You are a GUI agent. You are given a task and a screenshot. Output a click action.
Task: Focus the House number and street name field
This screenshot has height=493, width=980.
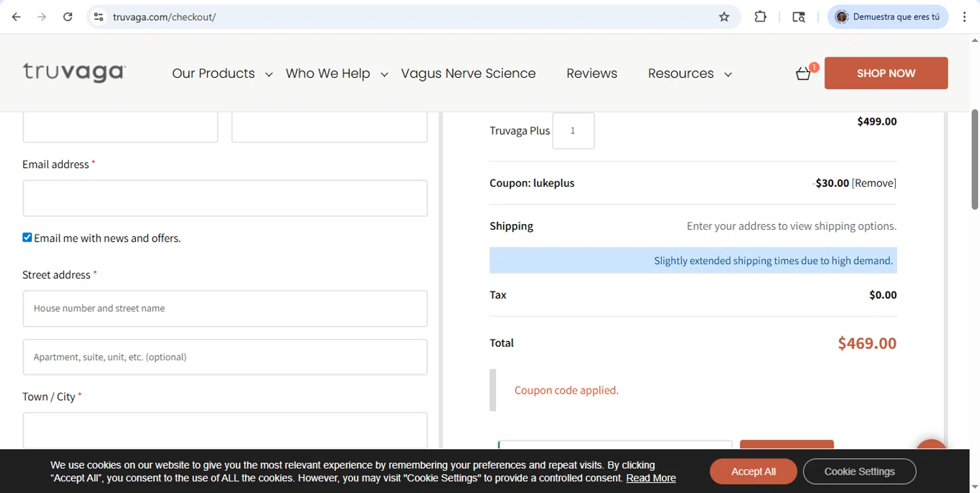click(225, 308)
